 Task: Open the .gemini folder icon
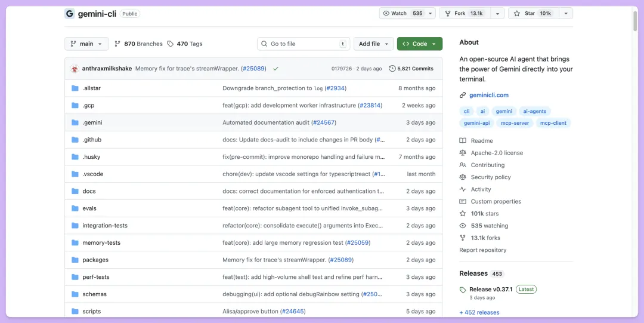click(75, 122)
